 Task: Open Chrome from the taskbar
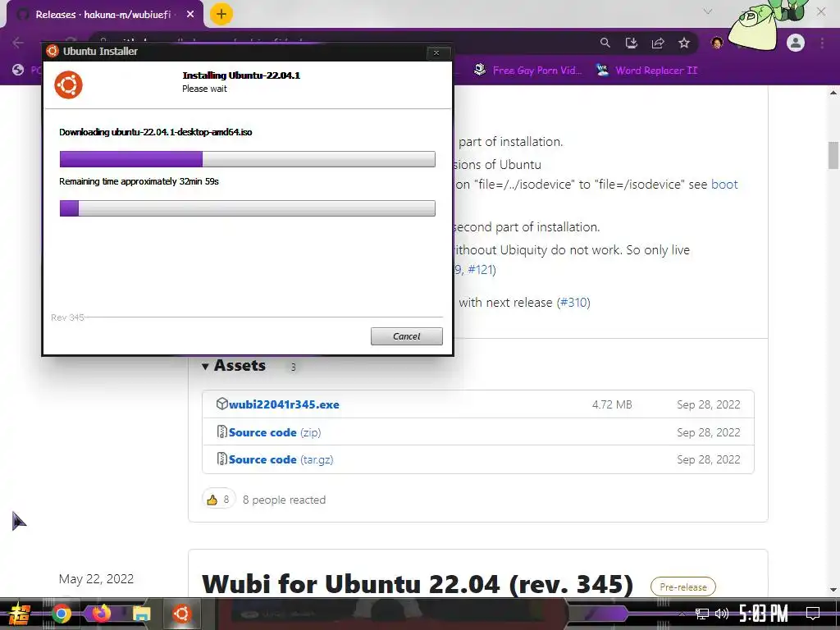tap(61, 614)
